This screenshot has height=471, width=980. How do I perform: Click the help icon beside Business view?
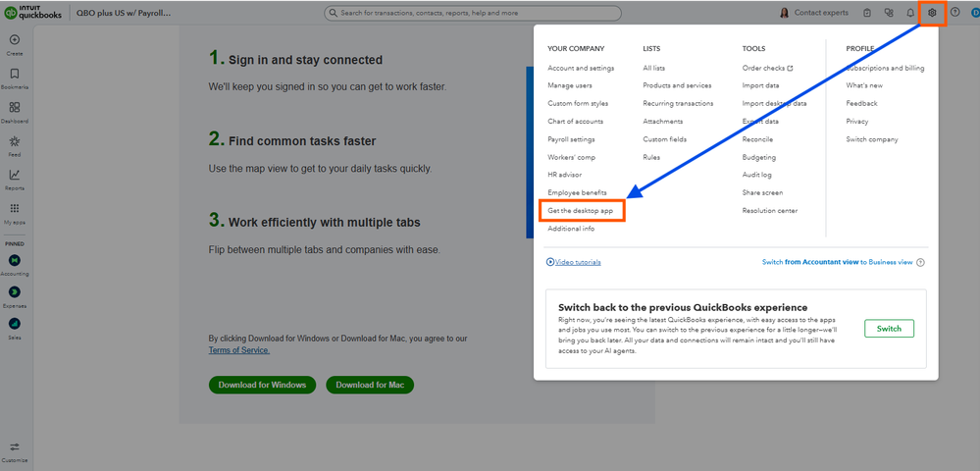(920, 263)
